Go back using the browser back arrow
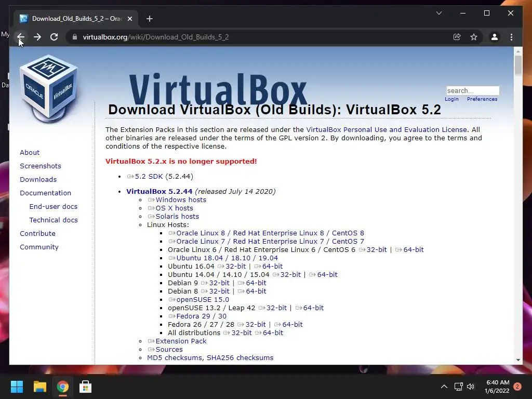 pyautogui.click(x=21, y=37)
